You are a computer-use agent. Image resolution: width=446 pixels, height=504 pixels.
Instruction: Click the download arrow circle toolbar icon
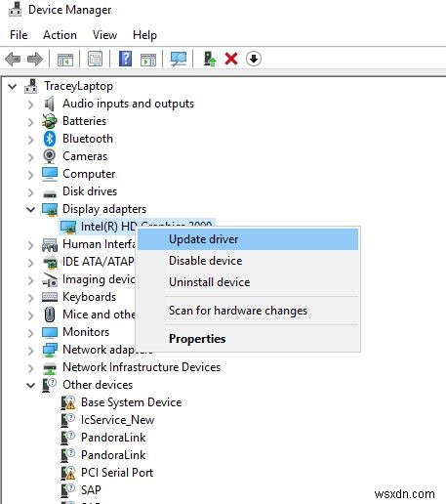[254, 59]
